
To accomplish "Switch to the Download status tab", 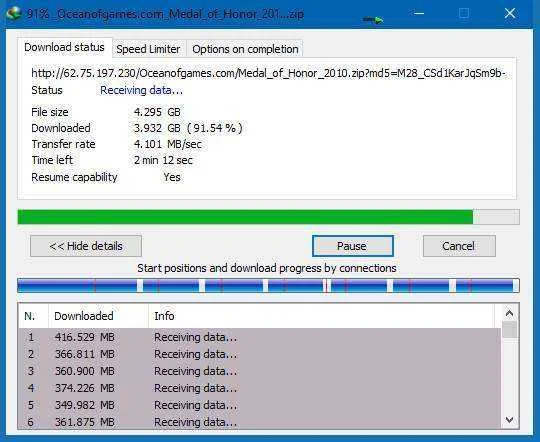I will (64, 47).
